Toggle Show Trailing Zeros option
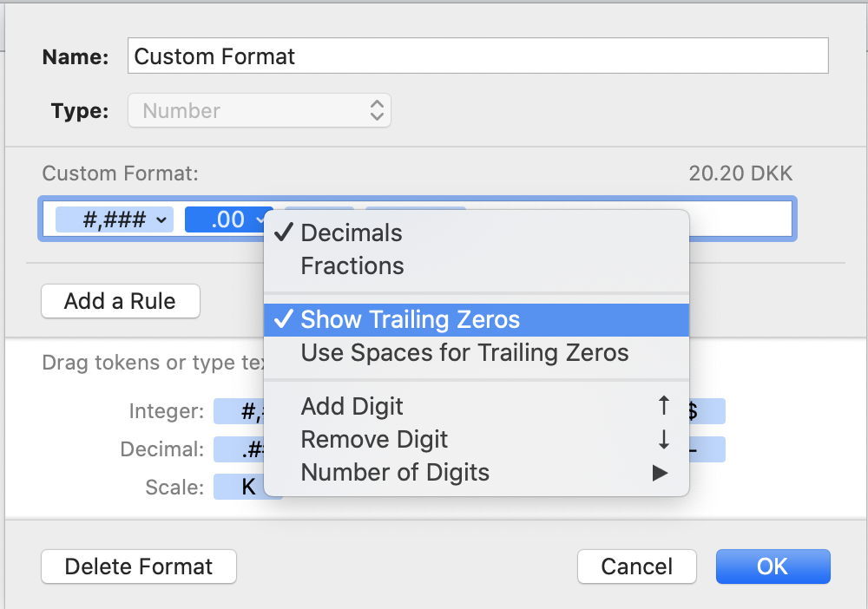Image resolution: width=868 pixels, height=609 pixels. pyautogui.click(x=410, y=320)
